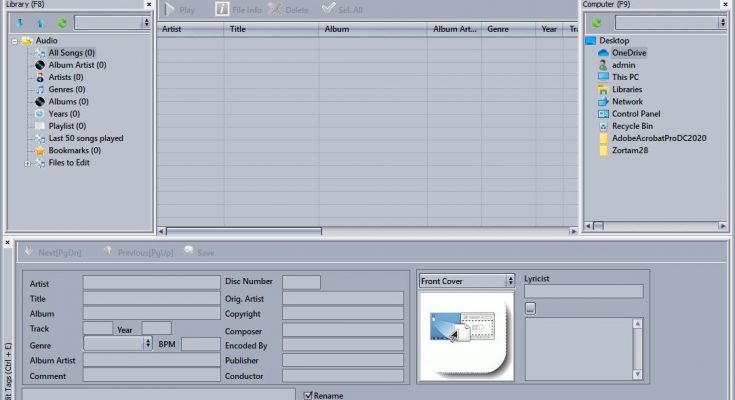The height and width of the screenshot is (400, 735).
Task: Open the Genre combo box
Action: tap(148, 343)
